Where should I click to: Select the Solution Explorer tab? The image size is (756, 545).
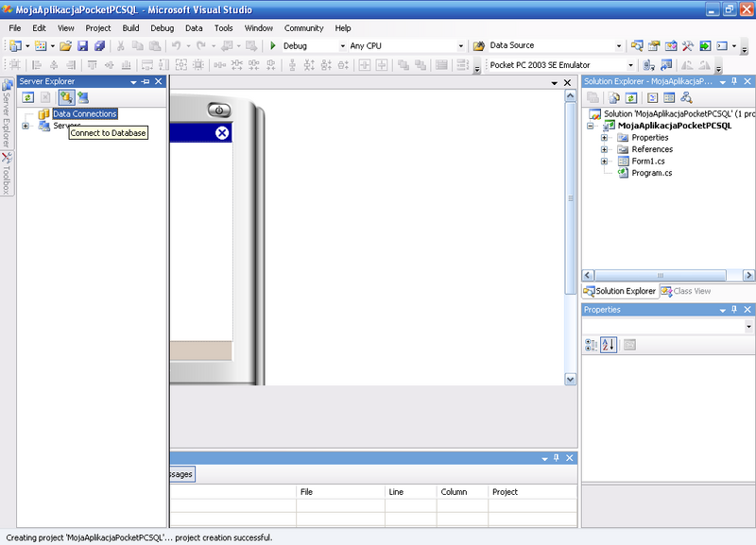pyautogui.click(x=620, y=291)
